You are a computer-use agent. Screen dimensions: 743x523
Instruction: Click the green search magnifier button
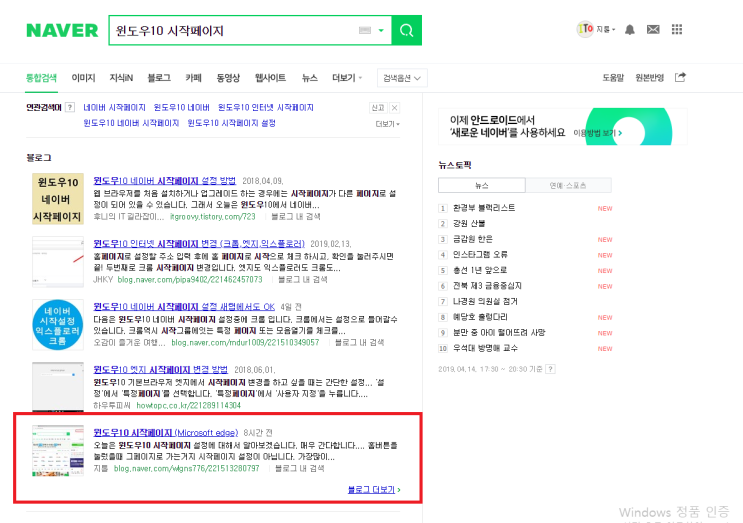coord(407,30)
